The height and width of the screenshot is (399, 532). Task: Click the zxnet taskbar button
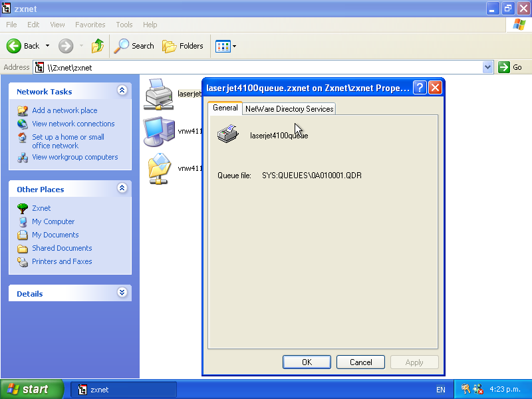(124, 390)
